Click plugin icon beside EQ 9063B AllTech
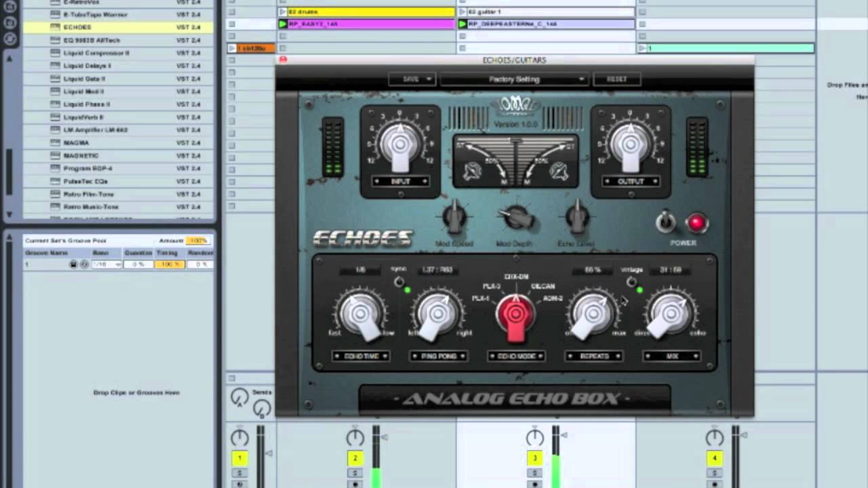 pyautogui.click(x=56, y=40)
